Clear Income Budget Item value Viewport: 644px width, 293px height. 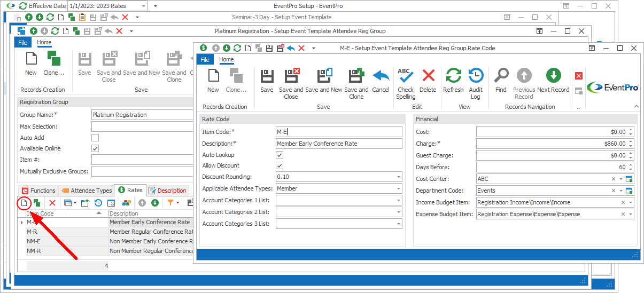pyautogui.click(x=623, y=202)
